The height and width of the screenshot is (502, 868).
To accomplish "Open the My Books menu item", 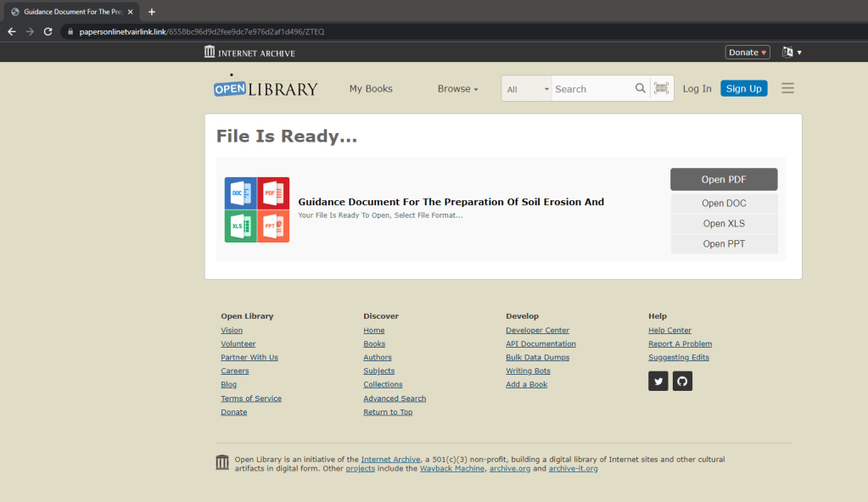I will [371, 89].
